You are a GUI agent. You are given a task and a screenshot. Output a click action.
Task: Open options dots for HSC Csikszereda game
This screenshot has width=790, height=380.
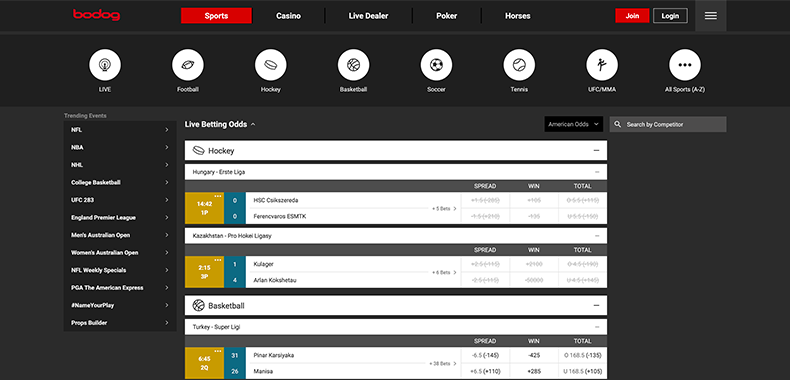click(218, 196)
